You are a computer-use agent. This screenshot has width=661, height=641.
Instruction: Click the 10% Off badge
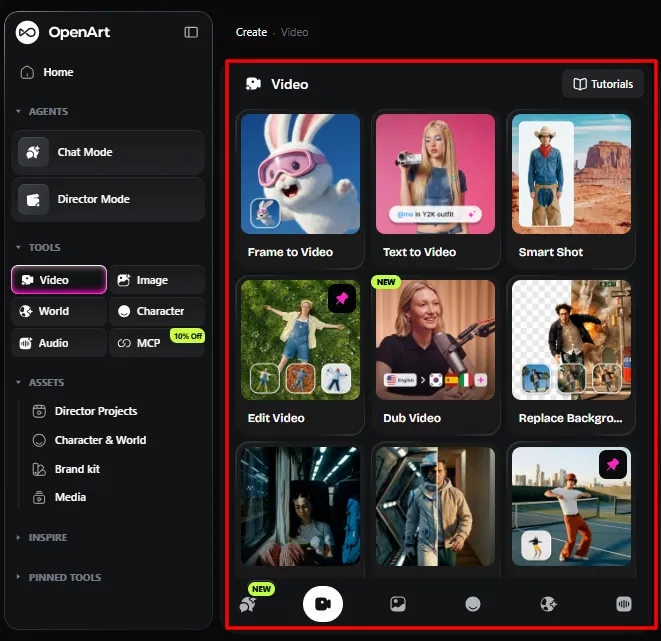188,336
